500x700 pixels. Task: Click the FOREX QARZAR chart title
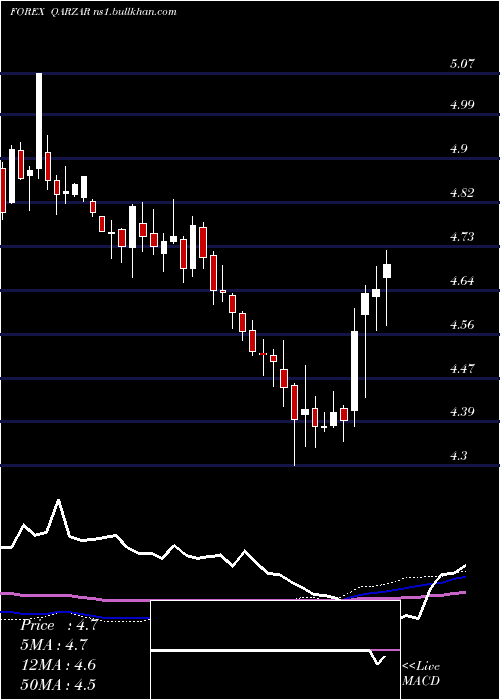pyautogui.click(x=93, y=12)
